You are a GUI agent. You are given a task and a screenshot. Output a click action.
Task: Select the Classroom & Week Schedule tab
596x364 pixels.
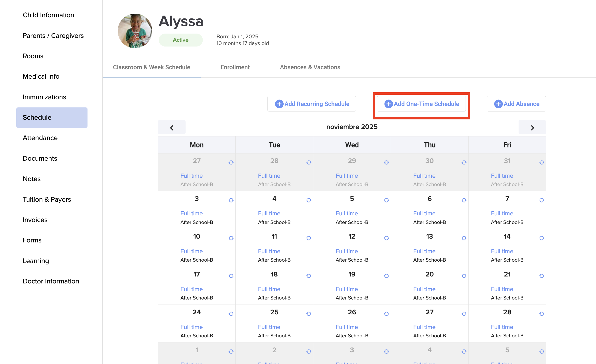152,67
